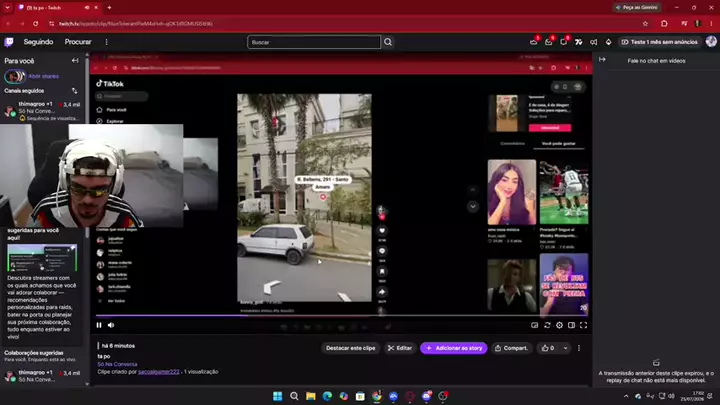Open thimagroo under Colaborações sugeridas
720x405 pixels.
click(42, 376)
